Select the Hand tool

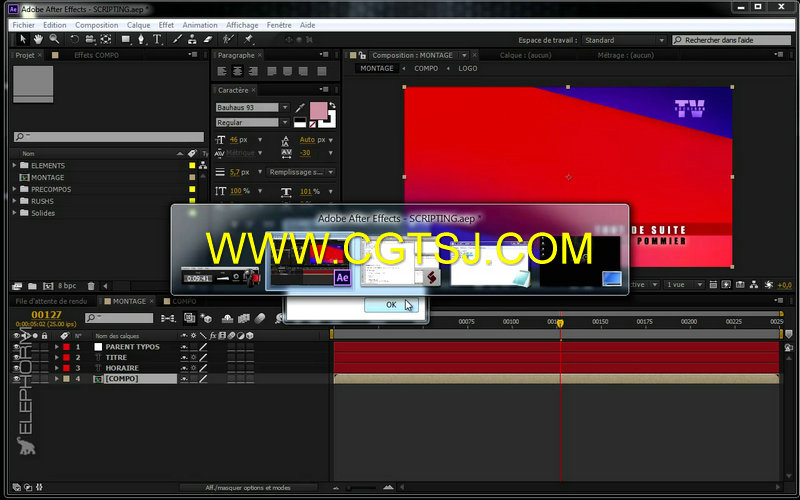38,39
